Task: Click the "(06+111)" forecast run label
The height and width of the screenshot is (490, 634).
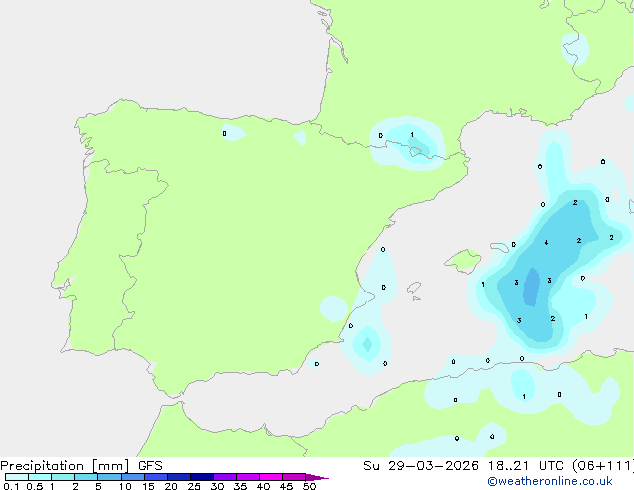Action: [x=603, y=466]
